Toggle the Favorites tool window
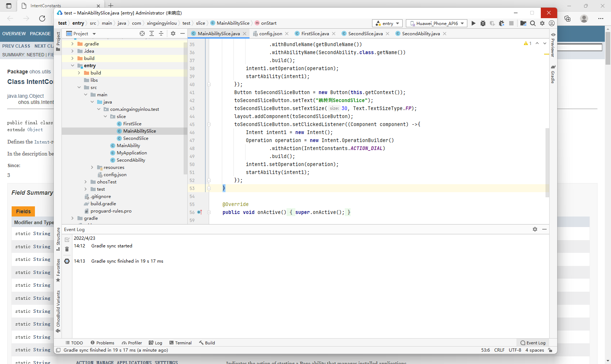Image resolution: width=611 pixels, height=364 pixels. [x=58, y=270]
